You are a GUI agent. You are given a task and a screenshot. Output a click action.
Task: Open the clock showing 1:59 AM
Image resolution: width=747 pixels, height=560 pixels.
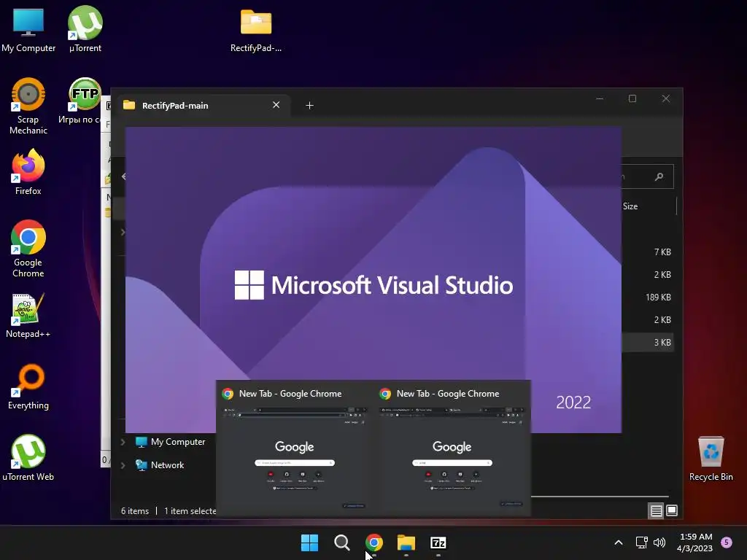pyautogui.click(x=694, y=542)
